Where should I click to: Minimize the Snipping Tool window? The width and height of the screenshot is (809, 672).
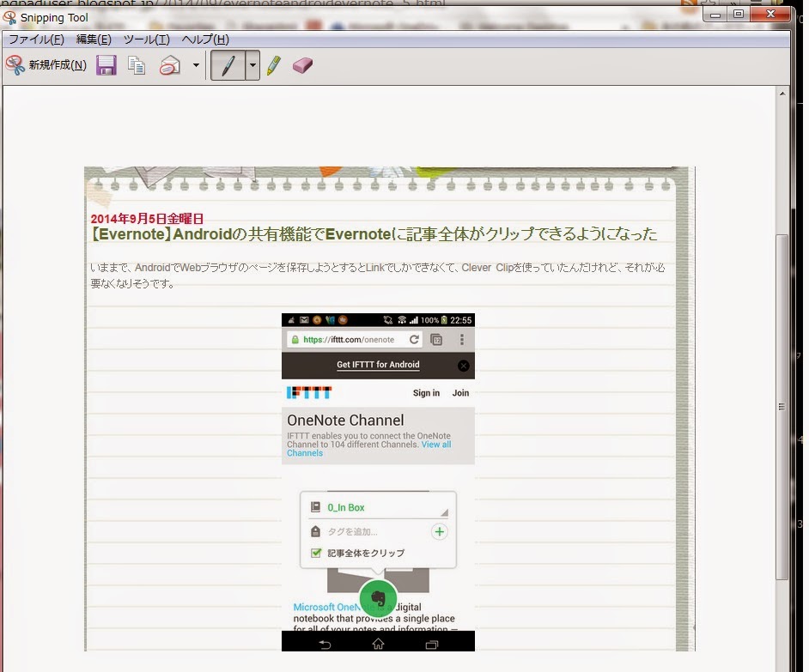point(715,15)
